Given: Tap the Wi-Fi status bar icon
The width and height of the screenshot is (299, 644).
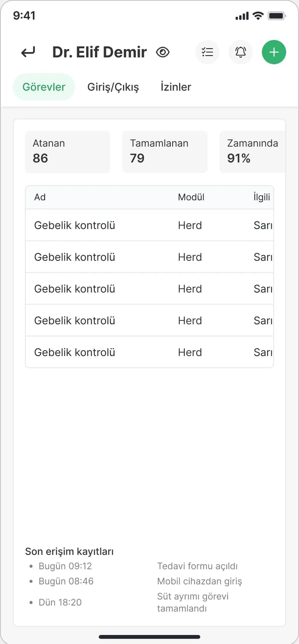Looking at the screenshot, I should [x=258, y=16].
